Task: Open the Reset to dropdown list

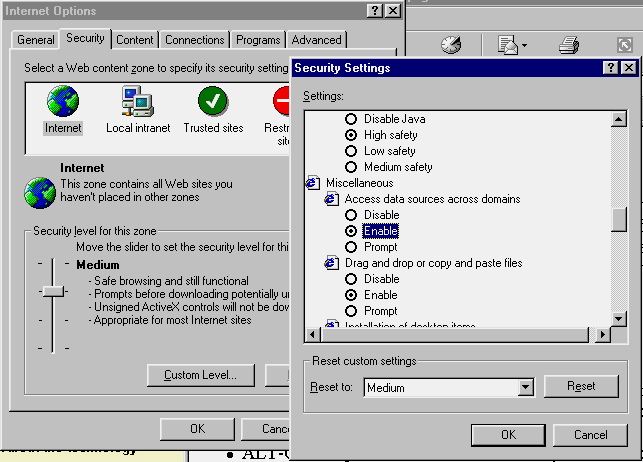Action: [x=526, y=387]
